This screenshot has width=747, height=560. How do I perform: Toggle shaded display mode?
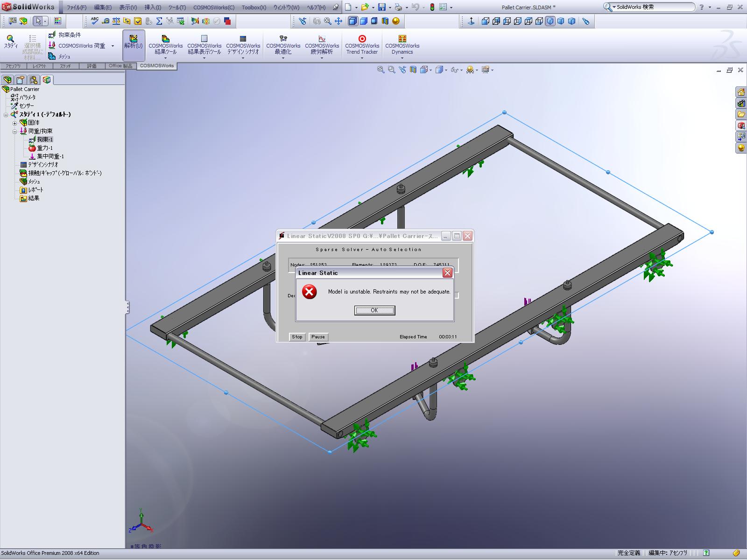point(364,21)
